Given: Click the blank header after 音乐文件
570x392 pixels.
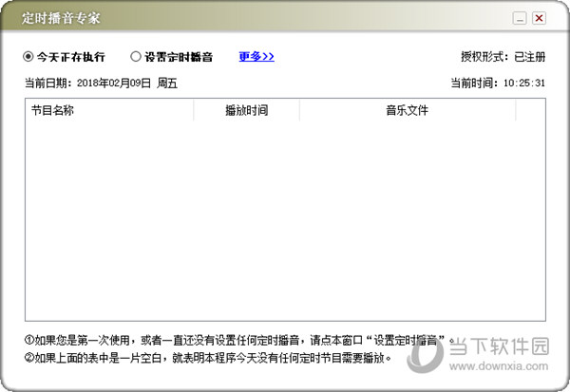Looking at the screenshot, I should (530, 111).
